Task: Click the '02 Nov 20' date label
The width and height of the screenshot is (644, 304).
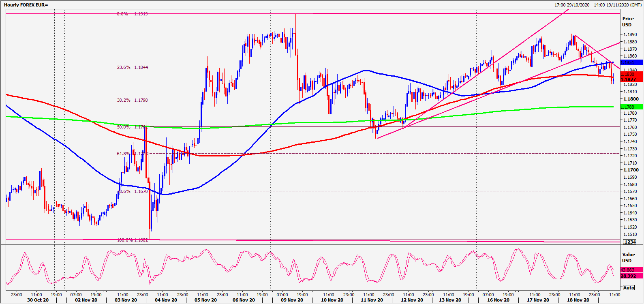Action: tap(86, 300)
